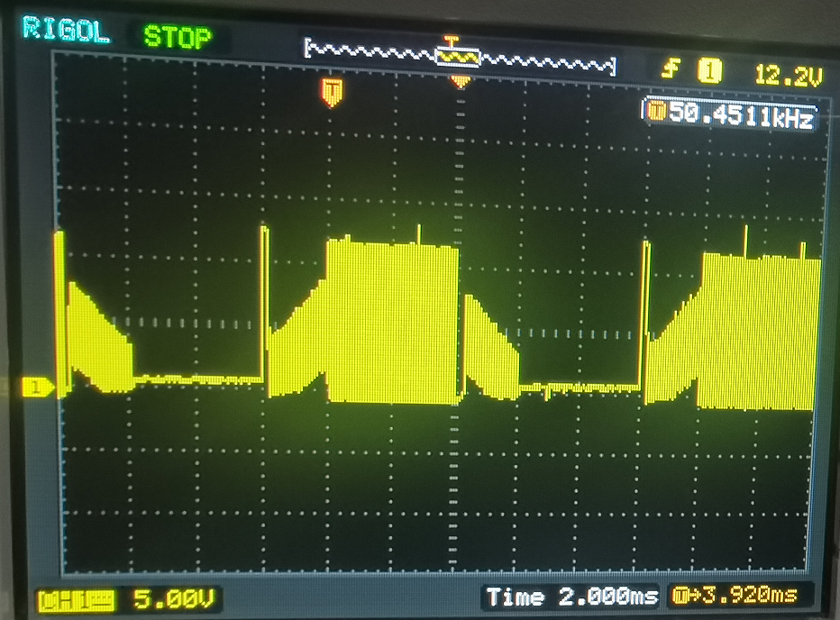840x620 pixels.
Task: Click the rising edge trigger icon
Action: coord(671,69)
